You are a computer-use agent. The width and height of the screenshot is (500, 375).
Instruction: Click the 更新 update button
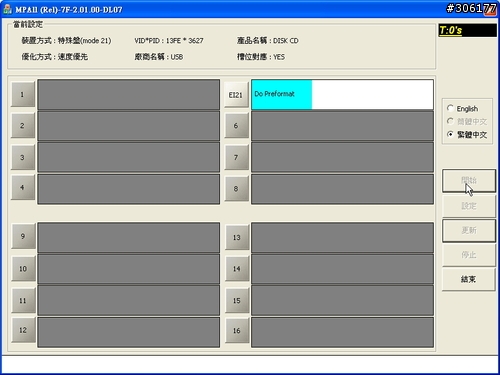coord(469,230)
